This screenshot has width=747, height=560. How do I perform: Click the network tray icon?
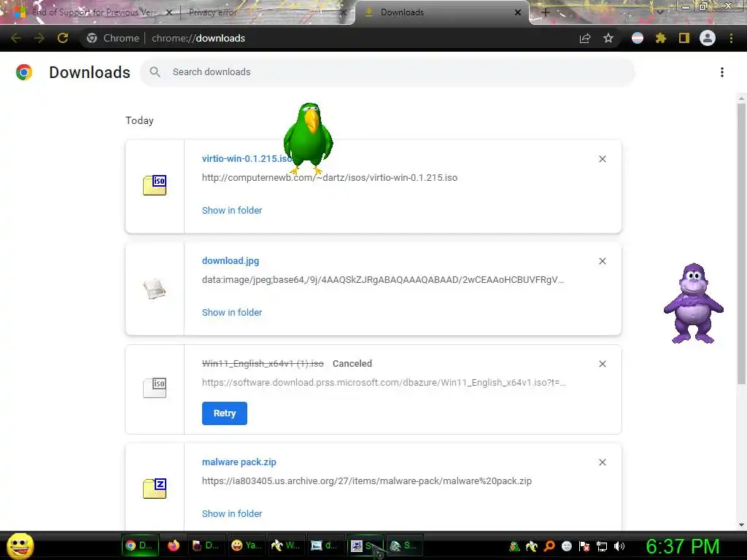click(602, 546)
